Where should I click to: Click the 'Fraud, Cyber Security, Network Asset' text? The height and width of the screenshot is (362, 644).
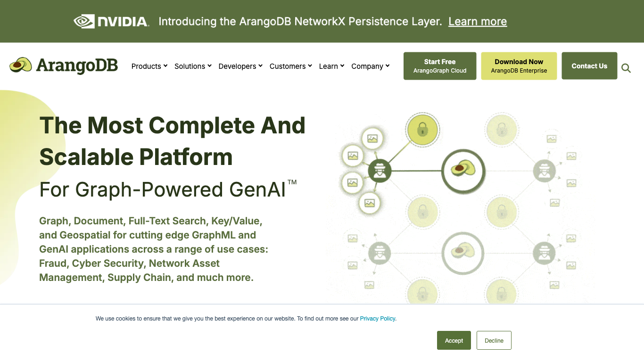tap(130, 263)
